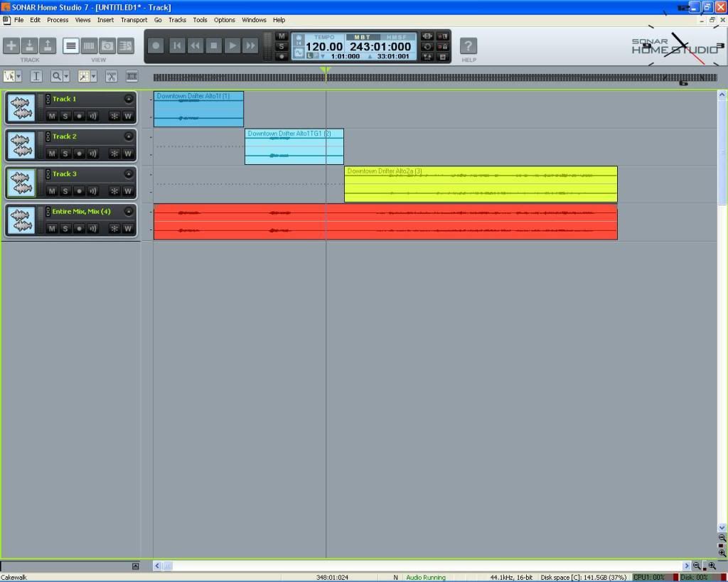Open the zoom tool dropdown arrow

(x=66, y=76)
